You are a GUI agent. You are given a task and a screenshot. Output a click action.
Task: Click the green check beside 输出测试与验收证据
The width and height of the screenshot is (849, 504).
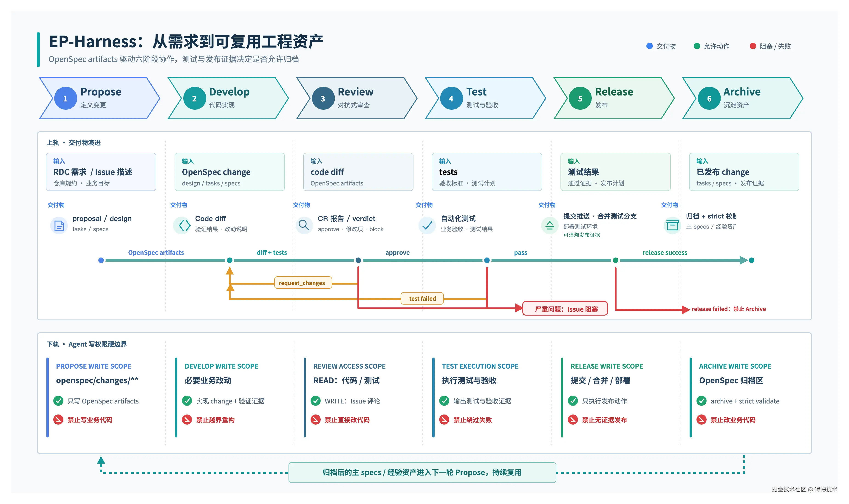[444, 401]
